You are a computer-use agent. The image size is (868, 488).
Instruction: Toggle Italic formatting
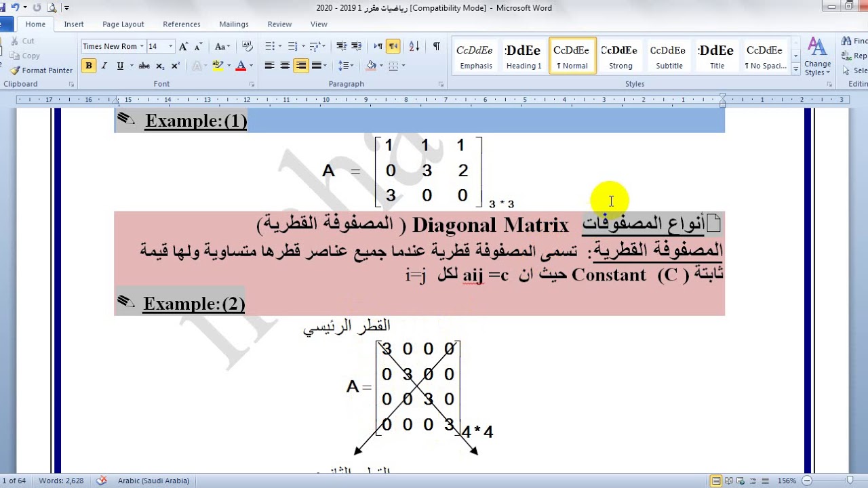click(104, 66)
